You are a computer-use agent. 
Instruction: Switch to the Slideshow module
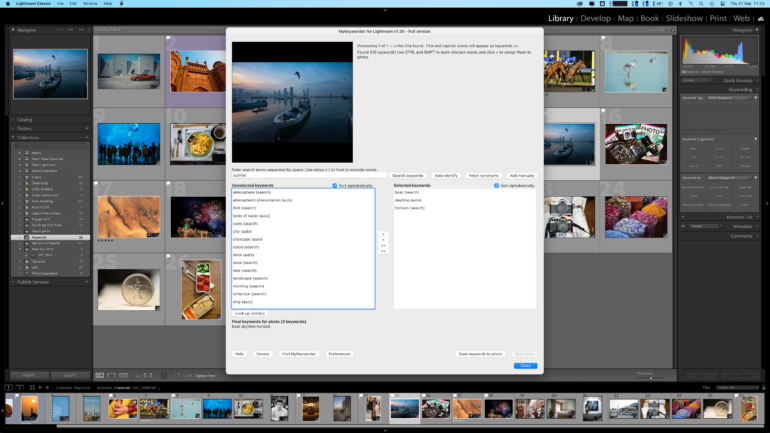point(684,18)
